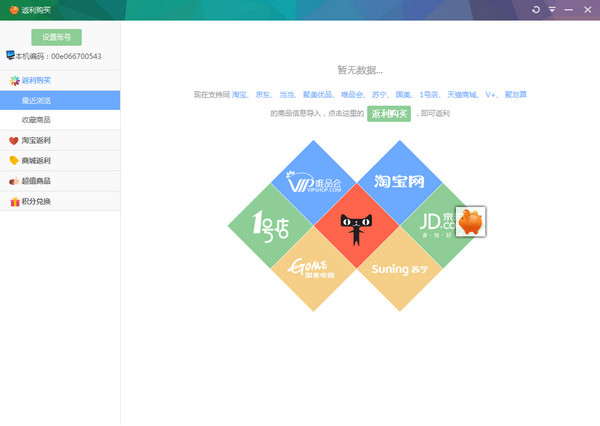The height and width of the screenshot is (426, 600).
Task: Open the 苏宁 text link
Action: (x=379, y=95)
